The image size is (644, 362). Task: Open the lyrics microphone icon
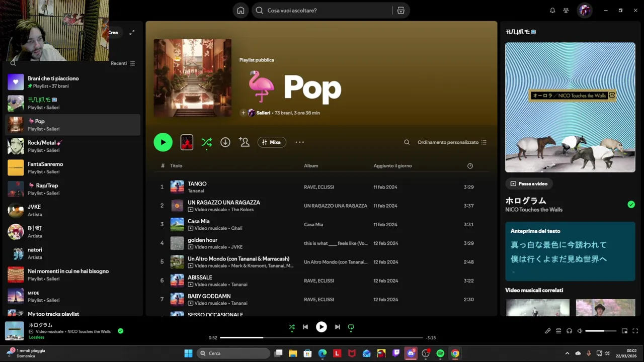(x=547, y=331)
